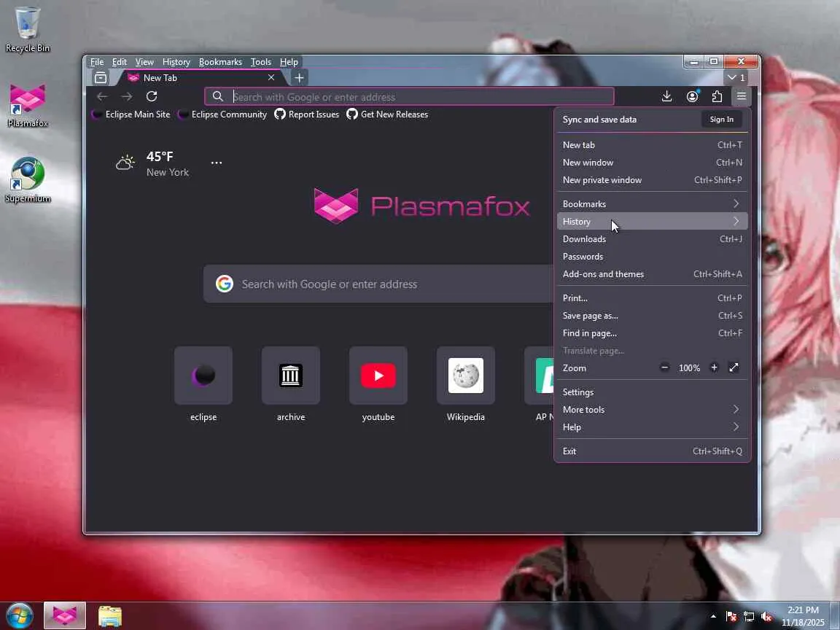Open the downloads toolbar icon
840x630 pixels.
pyautogui.click(x=666, y=96)
